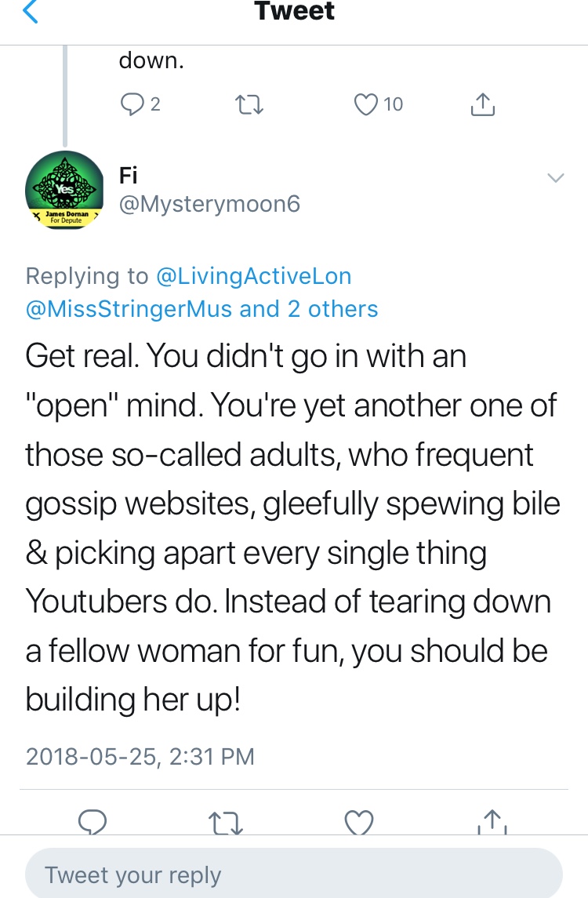Open the 2018-05-25, 2:31 PM timestamp
Screen dimensions: 588x898
point(140,756)
